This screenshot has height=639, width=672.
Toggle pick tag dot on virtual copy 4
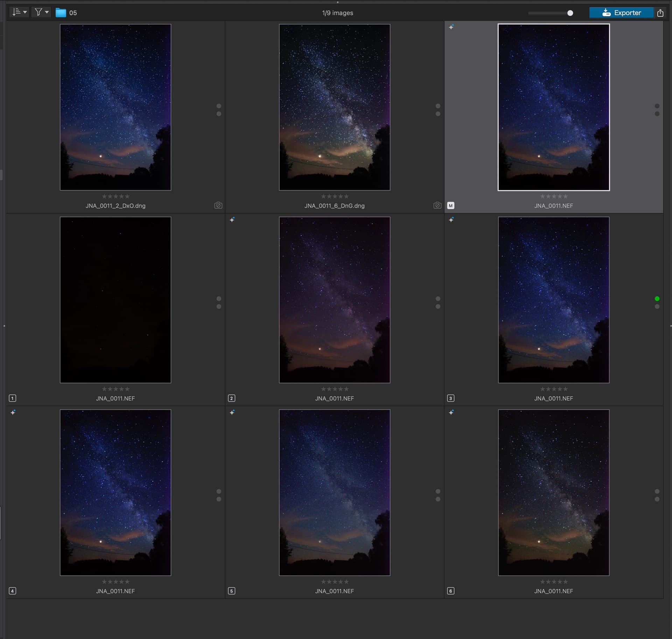coord(219,491)
